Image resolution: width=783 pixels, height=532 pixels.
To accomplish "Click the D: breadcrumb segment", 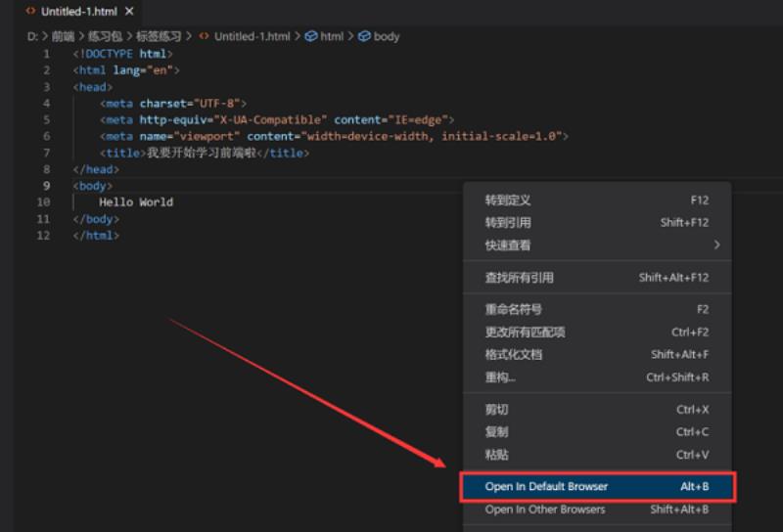I will tap(32, 36).
